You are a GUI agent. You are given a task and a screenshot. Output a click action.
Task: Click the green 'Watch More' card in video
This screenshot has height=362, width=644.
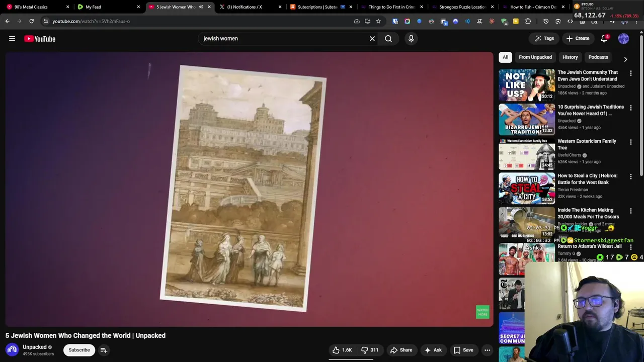[x=482, y=312]
